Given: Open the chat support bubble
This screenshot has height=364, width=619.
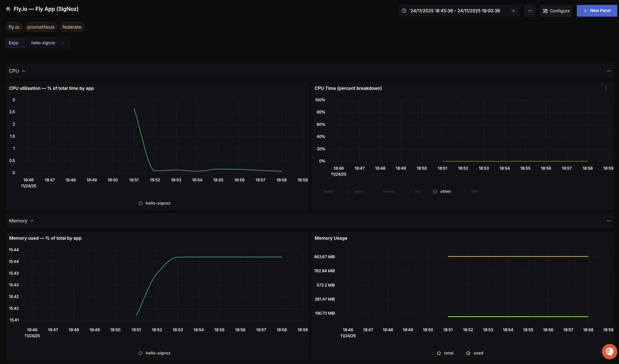Looking at the screenshot, I should point(609,351).
